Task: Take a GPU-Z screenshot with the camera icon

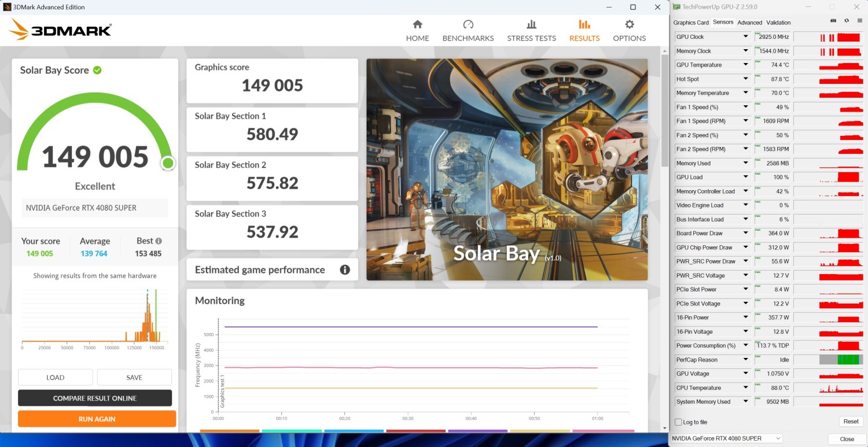Action: [833, 20]
